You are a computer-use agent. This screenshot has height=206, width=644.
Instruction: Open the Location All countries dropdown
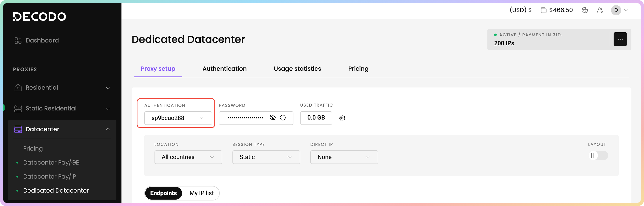coord(188,157)
